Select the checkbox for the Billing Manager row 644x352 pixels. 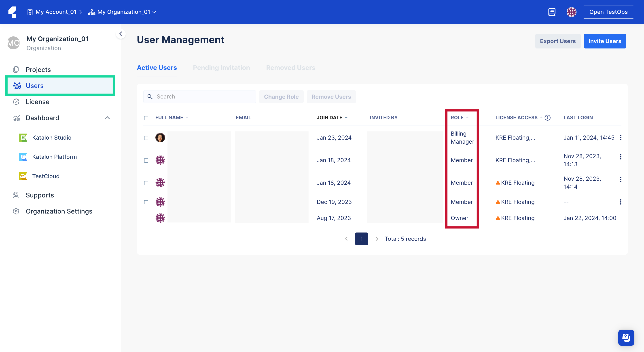click(146, 137)
